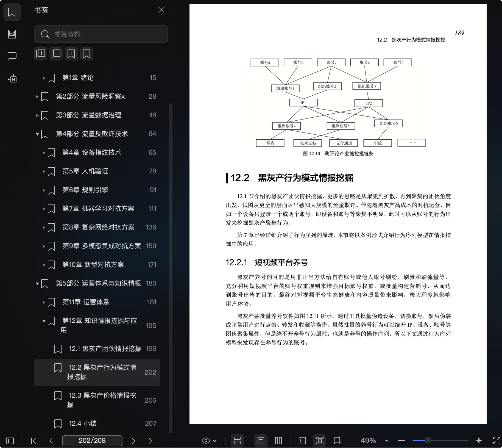Click the 202/208 page number field
502x448 pixels.
pyautogui.click(x=92, y=441)
